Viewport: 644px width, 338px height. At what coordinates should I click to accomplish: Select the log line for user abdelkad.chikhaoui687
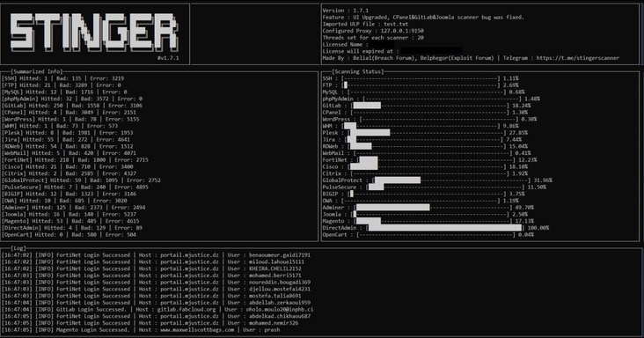[156, 316]
